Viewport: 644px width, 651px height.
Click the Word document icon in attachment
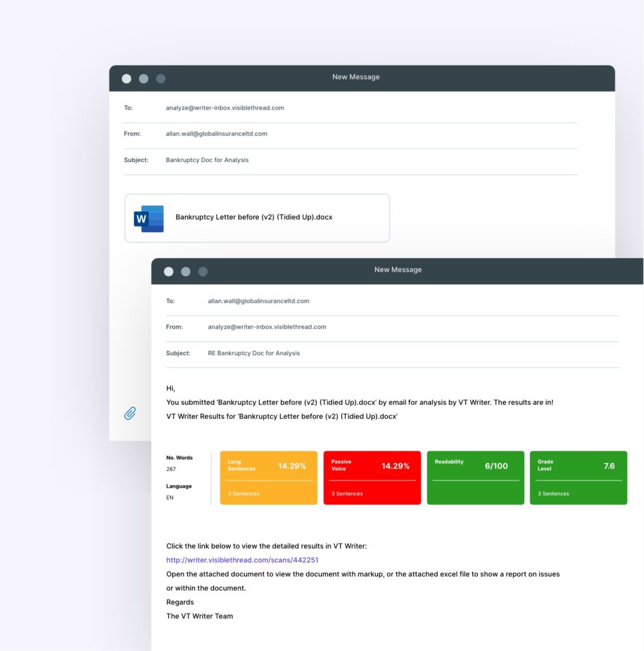tap(149, 218)
